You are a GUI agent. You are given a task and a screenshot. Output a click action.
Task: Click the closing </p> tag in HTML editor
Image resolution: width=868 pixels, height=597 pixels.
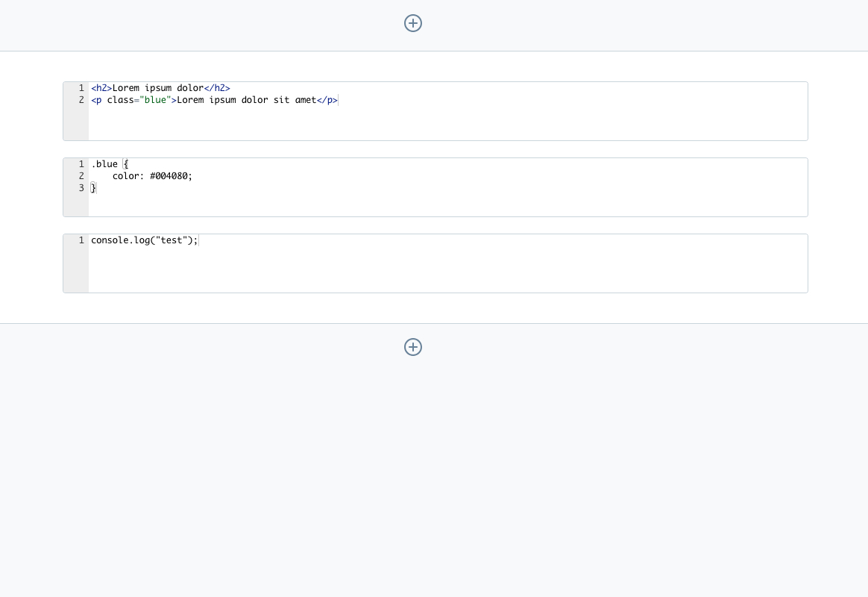click(327, 100)
